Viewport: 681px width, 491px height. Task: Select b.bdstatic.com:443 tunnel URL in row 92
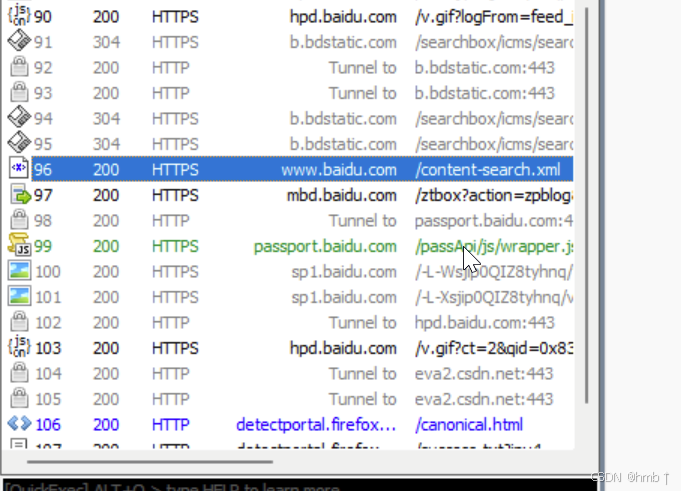[485, 68]
